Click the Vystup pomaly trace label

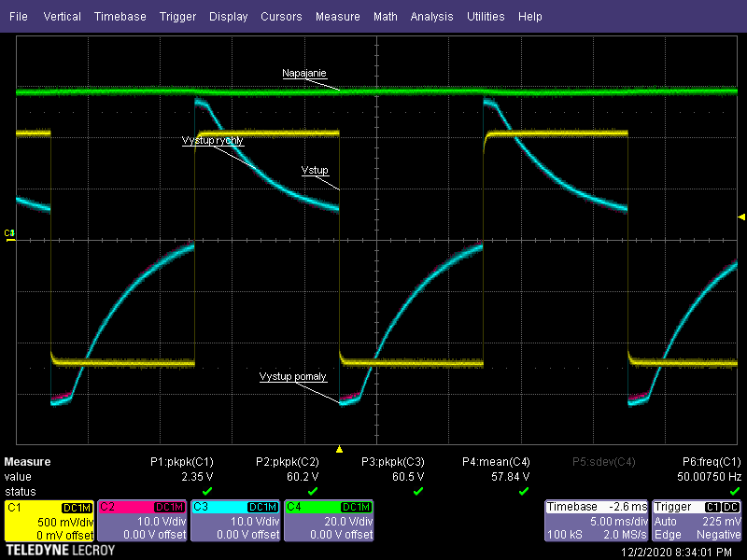(x=293, y=377)
